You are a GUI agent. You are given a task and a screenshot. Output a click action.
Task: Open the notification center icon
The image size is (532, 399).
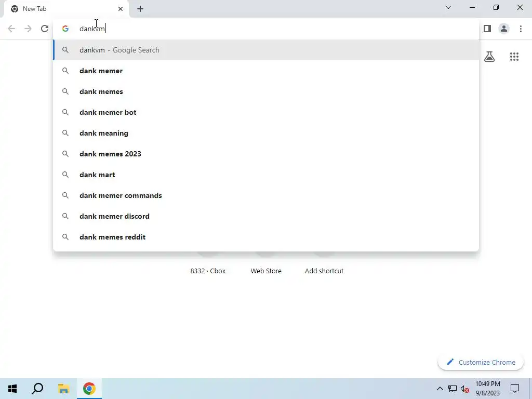click(515, 389)
